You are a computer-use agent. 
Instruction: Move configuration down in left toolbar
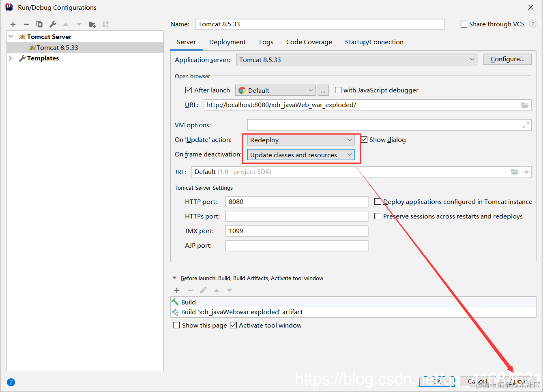coord(79,24)
